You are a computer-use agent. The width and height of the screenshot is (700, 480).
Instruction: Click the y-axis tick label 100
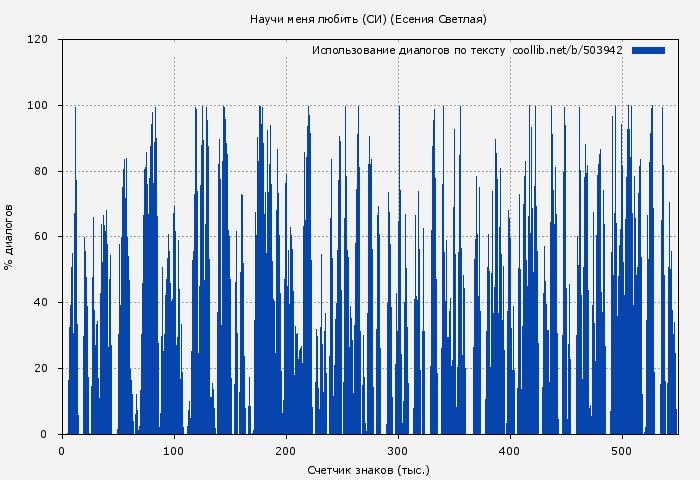(38, 106)
